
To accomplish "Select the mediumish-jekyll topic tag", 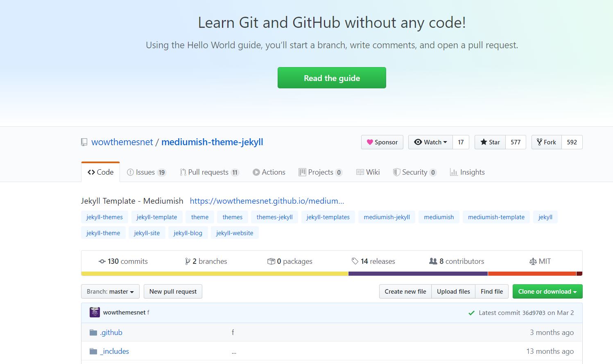I will pyautogui.click(x=387, y=217).
